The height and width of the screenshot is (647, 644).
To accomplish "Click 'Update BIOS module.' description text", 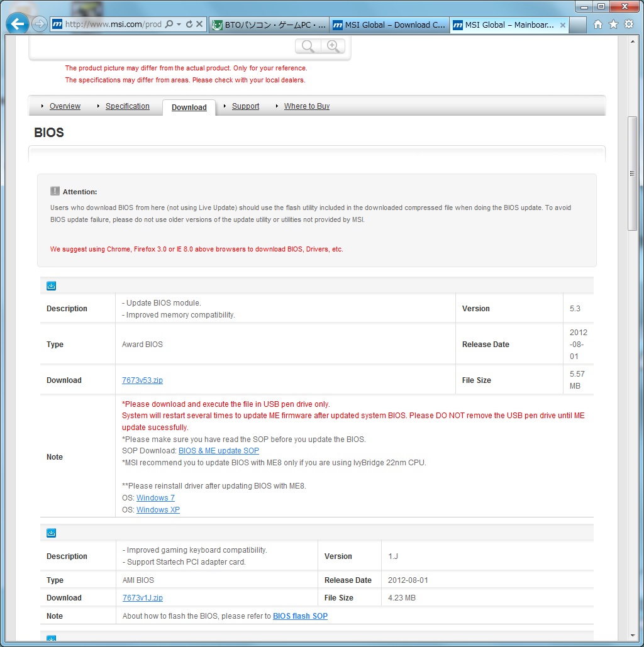I will pos(162,302).
